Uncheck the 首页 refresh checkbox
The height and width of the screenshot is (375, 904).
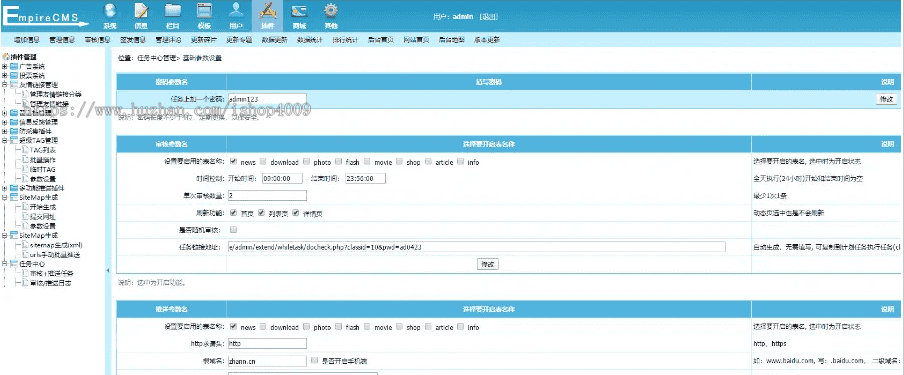[233, 213]
